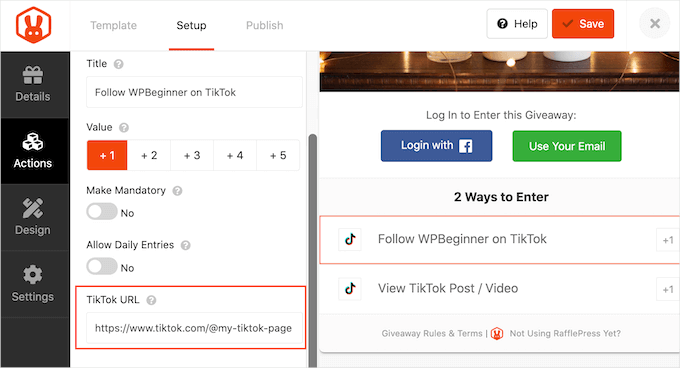Switch to the Setup tab

[x=191, y=26]
